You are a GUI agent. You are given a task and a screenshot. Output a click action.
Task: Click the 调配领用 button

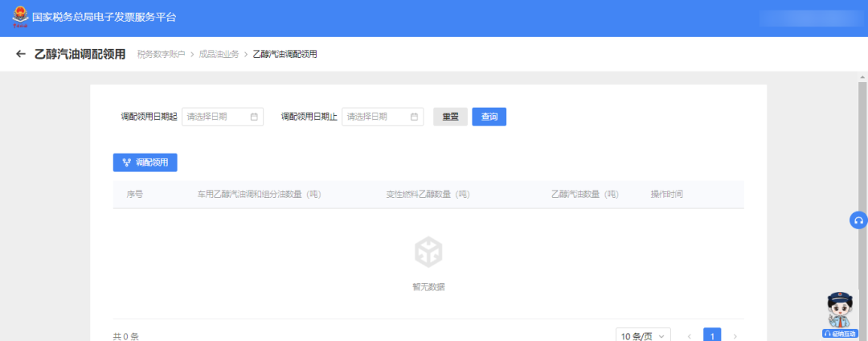[x=145, y=162]
